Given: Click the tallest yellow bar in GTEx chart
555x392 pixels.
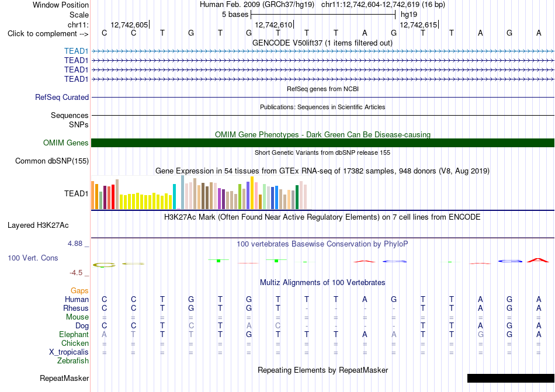Looking at the screenshot, I should (252, 193).
